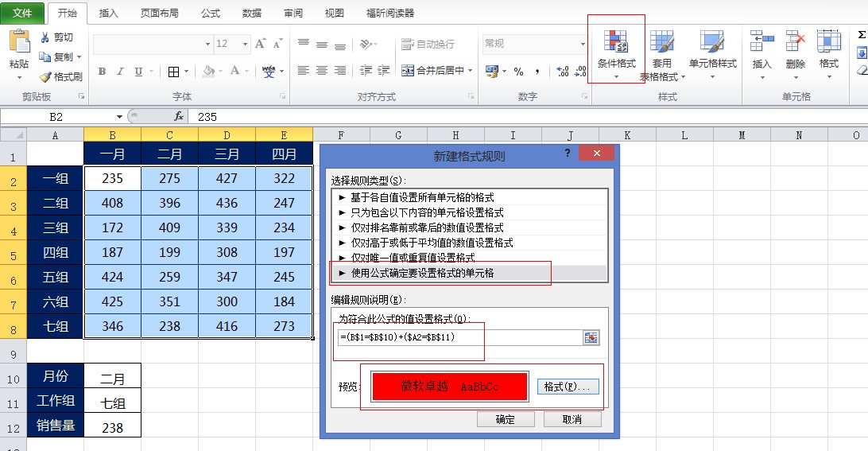Toggle center text horizontally
The width and height of the screenshot is (868, 451).
[x=322, y=70]
